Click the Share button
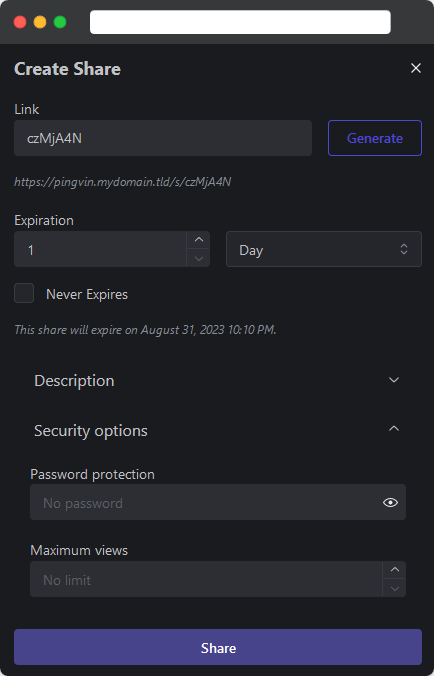434x676 pixels. [x=218, y=647]
